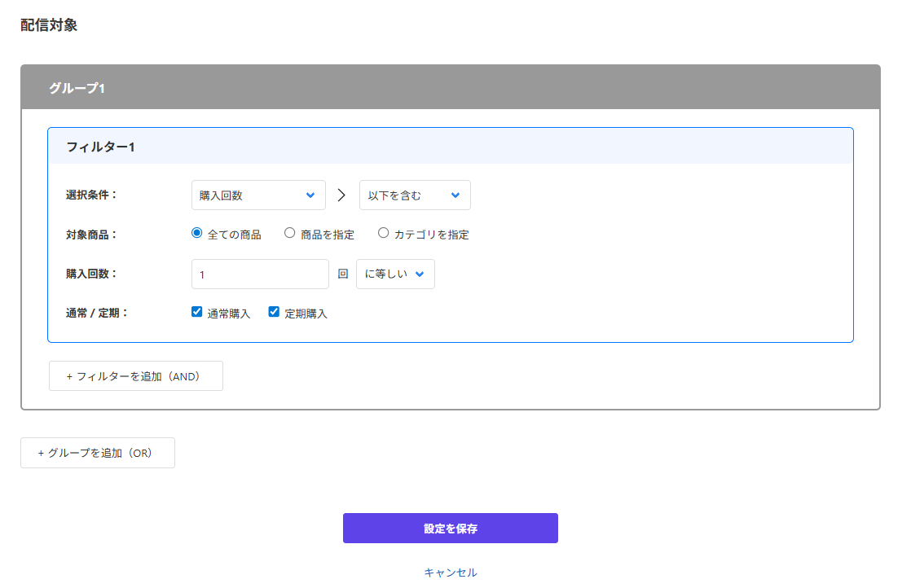This screenshot has width=902, height=588.
Task: Click the 選択条件 row label
Action: (91, 195)
